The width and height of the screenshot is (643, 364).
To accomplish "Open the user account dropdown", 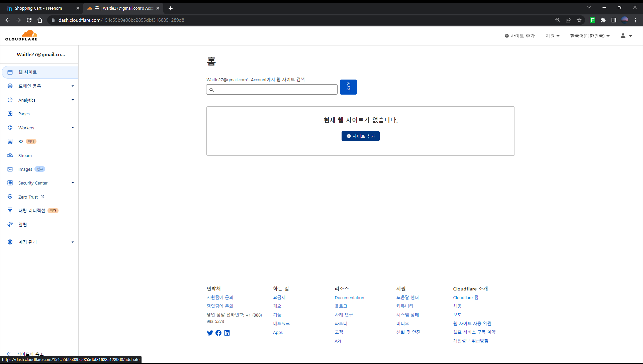I will click(x=626, y=36).
